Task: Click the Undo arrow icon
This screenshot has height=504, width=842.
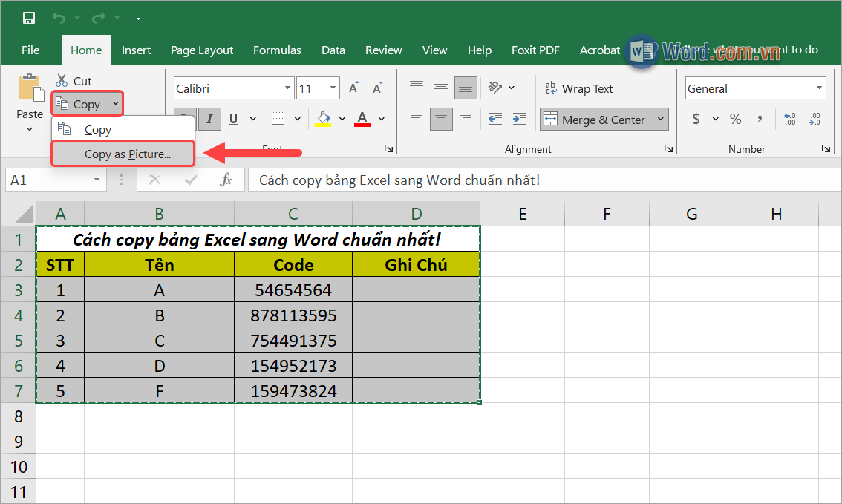Action: [x=59, y=18]
